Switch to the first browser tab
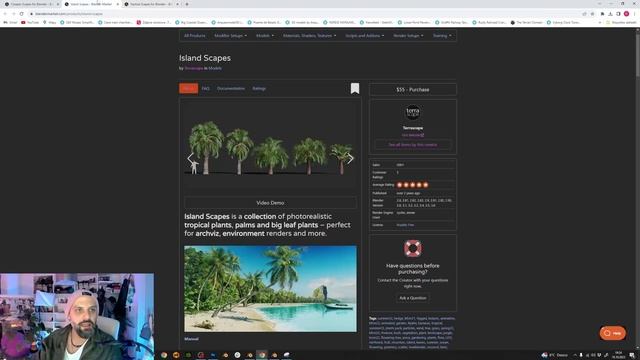The height and width of the screenshot is (360, 640). 31,4
